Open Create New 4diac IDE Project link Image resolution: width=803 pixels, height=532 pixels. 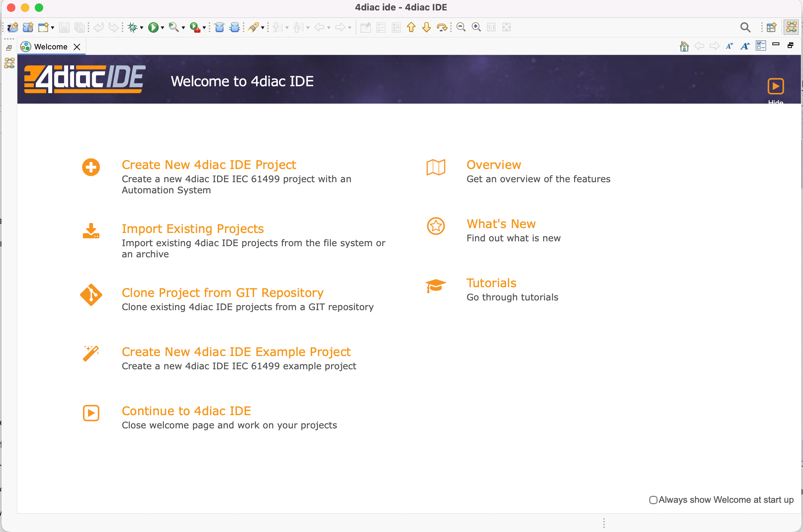tap(209, 165)
